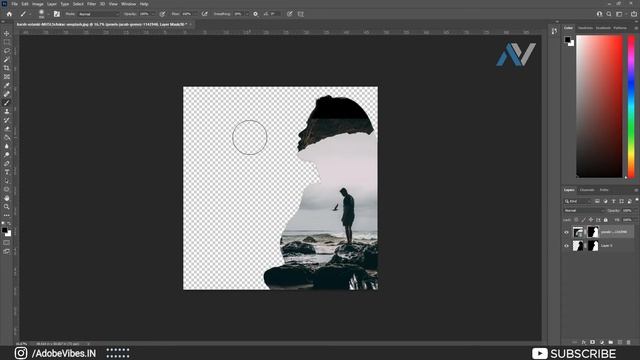Hide the top layer via eye icon
The width and height of the screenshot is (640, 360).
[x=566, y=232]
